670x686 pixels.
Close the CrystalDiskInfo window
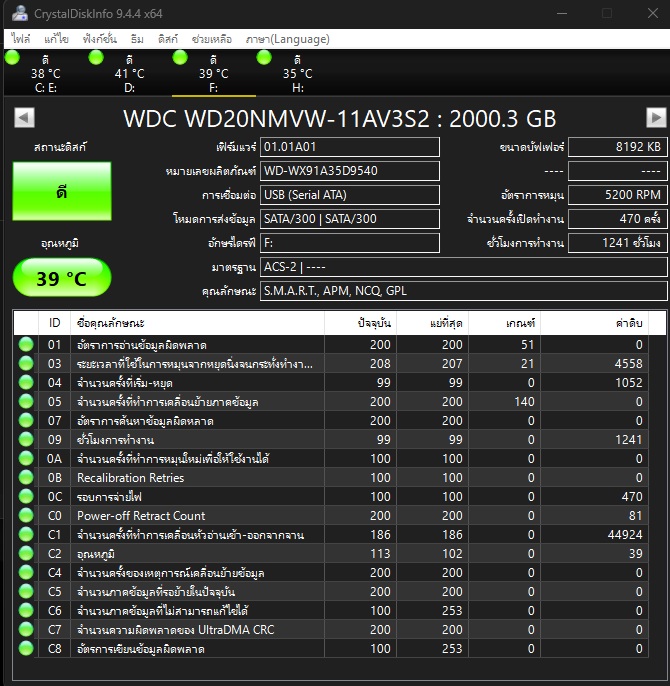[653, 14]
